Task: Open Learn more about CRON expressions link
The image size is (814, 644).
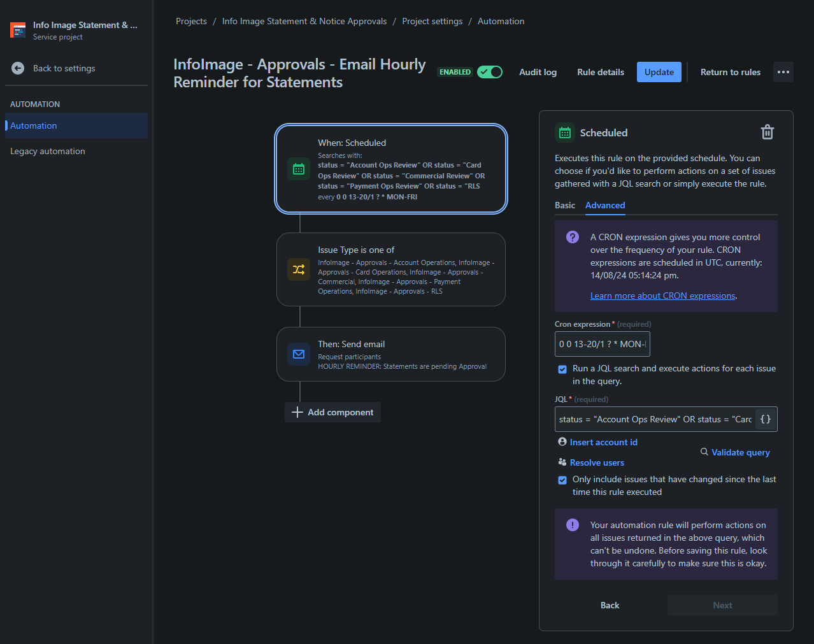Action: click(x=663, y=296)
